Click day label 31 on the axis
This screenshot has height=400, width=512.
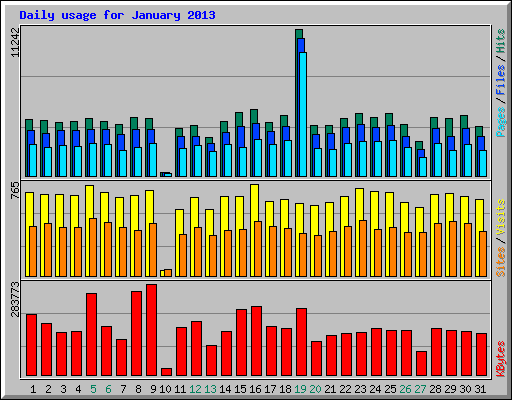coord(480,389)
